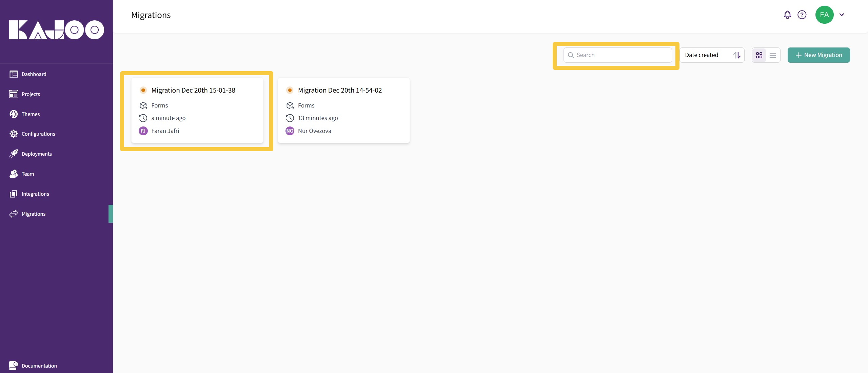
Task: Click the Configurations gear icon
Action: pyautogui.click(x=14, y=134)
